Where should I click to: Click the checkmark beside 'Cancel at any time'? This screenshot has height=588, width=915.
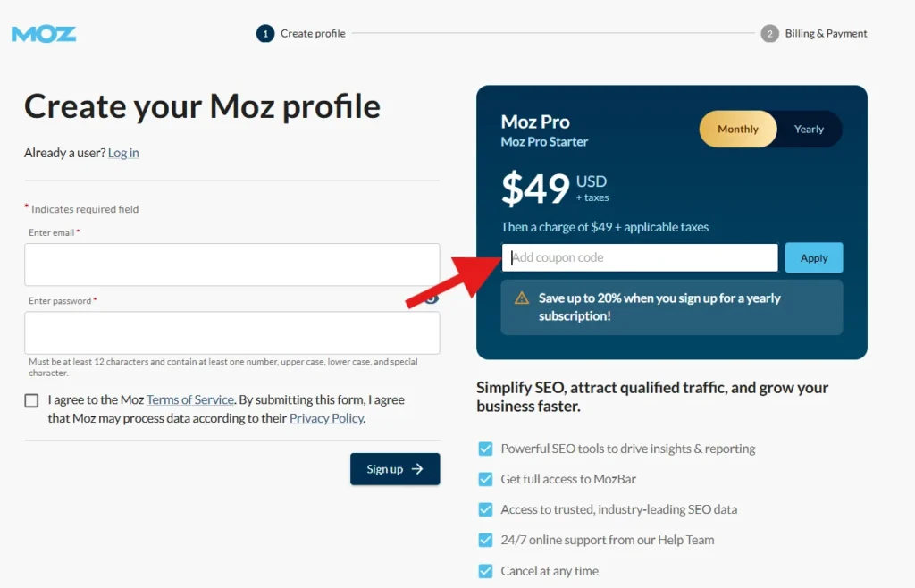(x=485, y=570)
